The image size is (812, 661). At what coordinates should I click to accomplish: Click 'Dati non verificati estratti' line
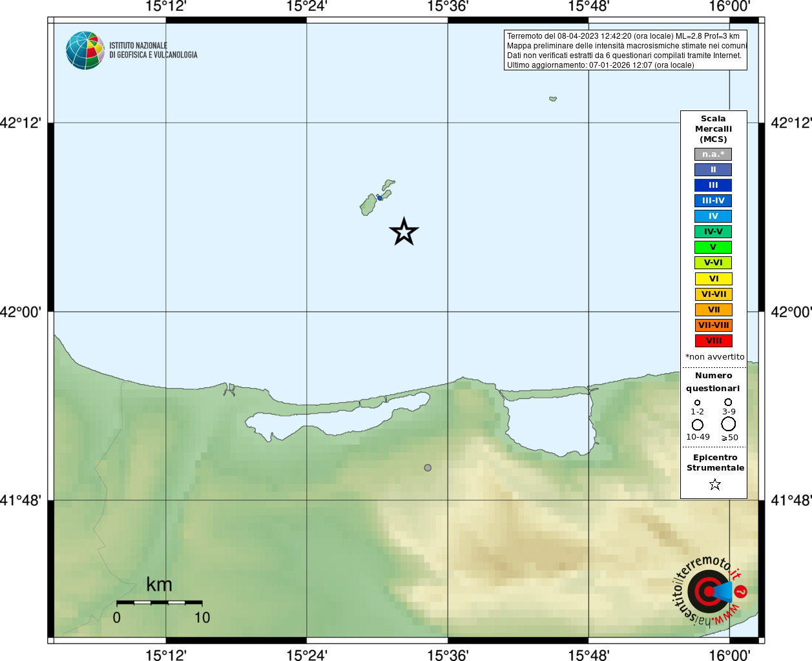(625, 56)
